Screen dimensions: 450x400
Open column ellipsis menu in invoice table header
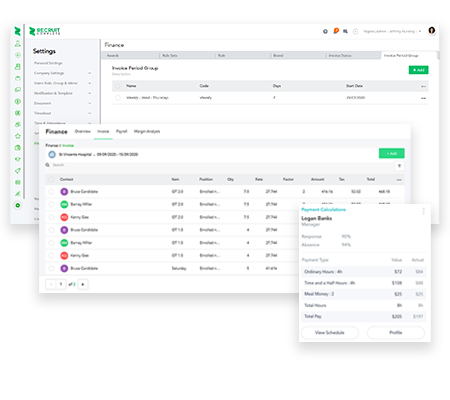399,180
